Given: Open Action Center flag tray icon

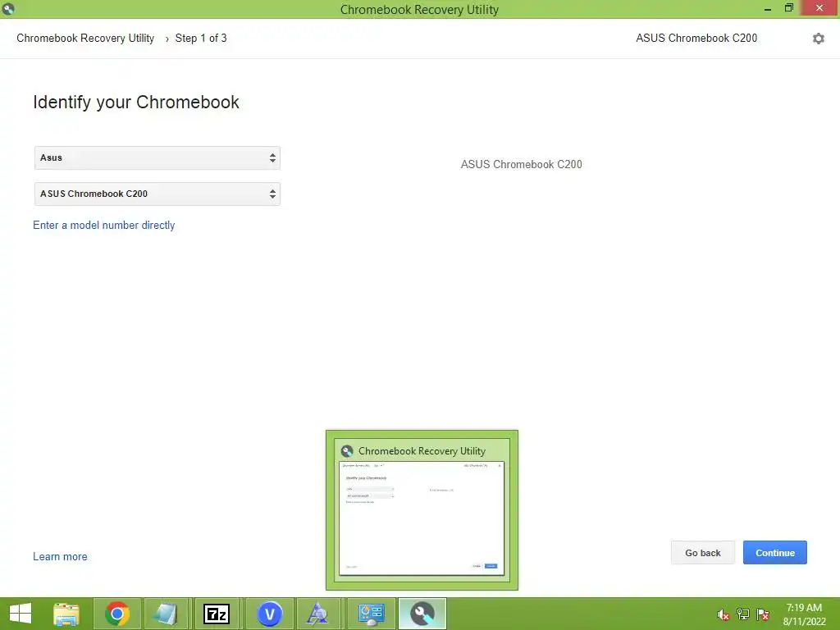Looking at the screenshot, I should pyautogui.click(x=763, y=614).
